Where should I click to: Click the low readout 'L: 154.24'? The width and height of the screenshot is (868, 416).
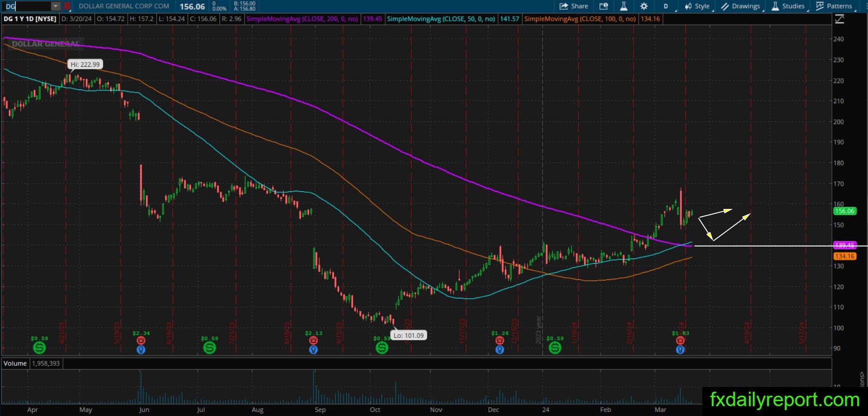click(171, 19)
